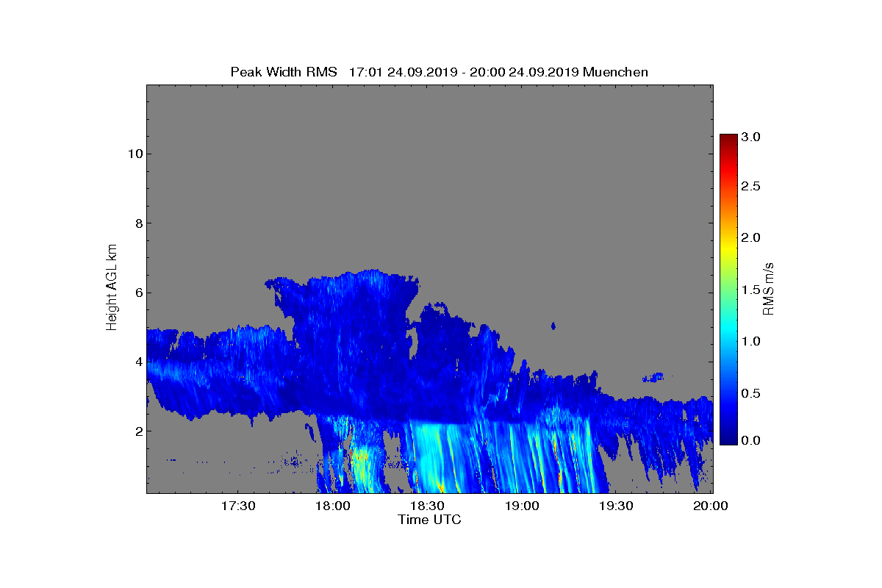Click the 18:00 time tick label
The image size is (882, 588).
333,506
